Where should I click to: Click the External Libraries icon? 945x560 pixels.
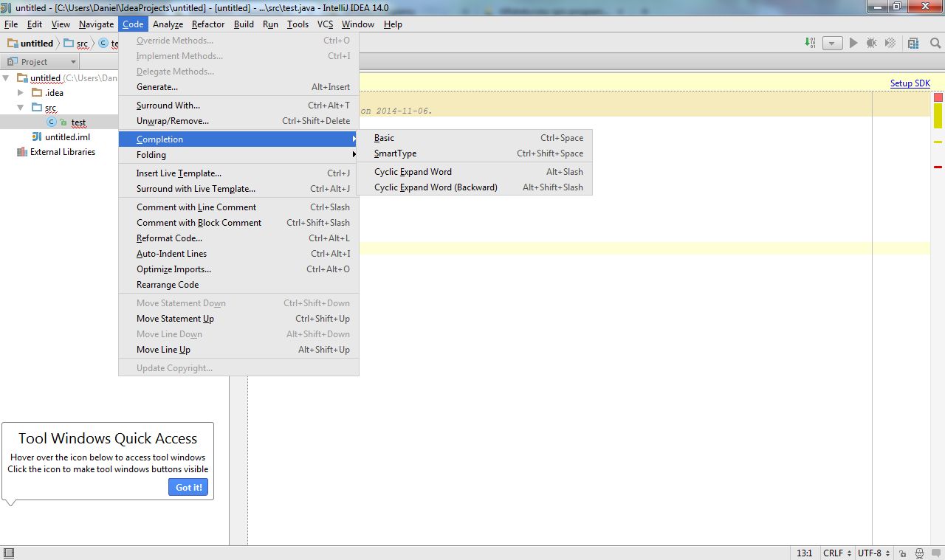[x=22, y=152]
